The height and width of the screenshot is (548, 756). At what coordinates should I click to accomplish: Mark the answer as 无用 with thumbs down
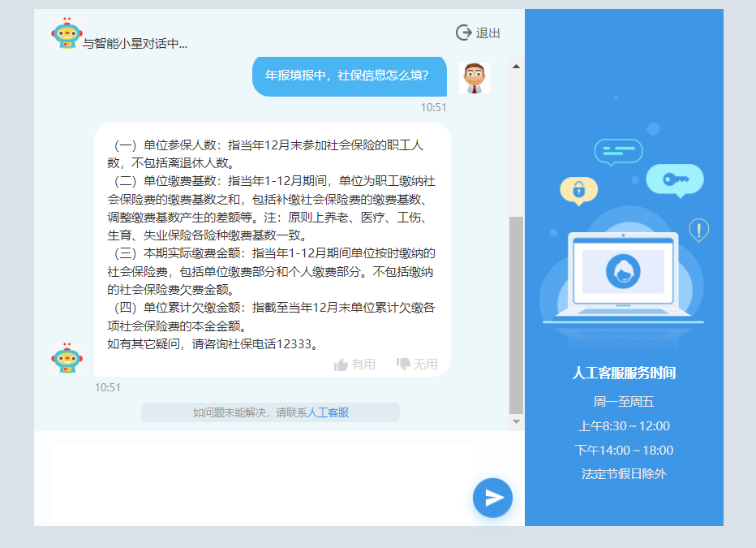[x=417, y=364]
